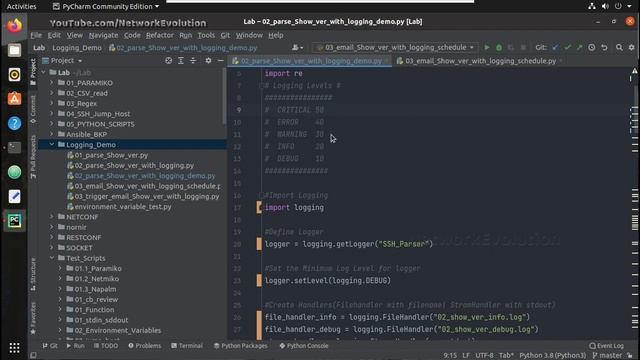Open Terminal app from the dock
The height and width of the screenshot is (360, 640).
14,148
